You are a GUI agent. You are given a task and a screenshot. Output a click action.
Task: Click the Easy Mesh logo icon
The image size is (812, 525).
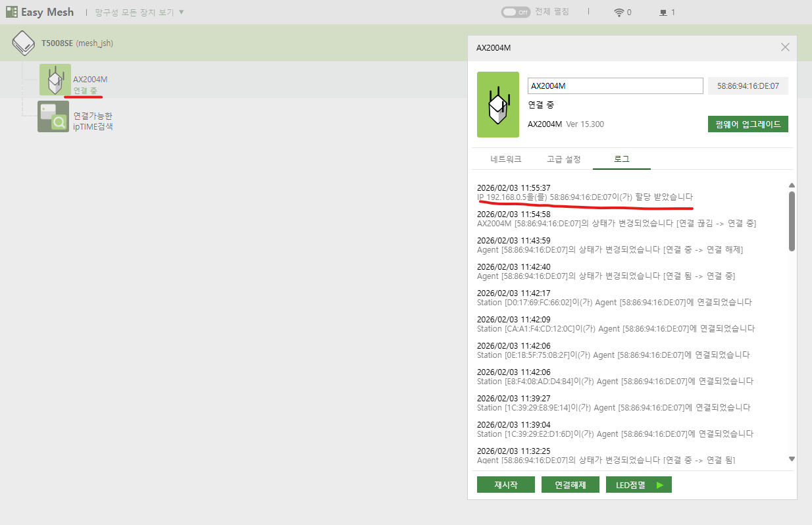(x=12, y=12)
